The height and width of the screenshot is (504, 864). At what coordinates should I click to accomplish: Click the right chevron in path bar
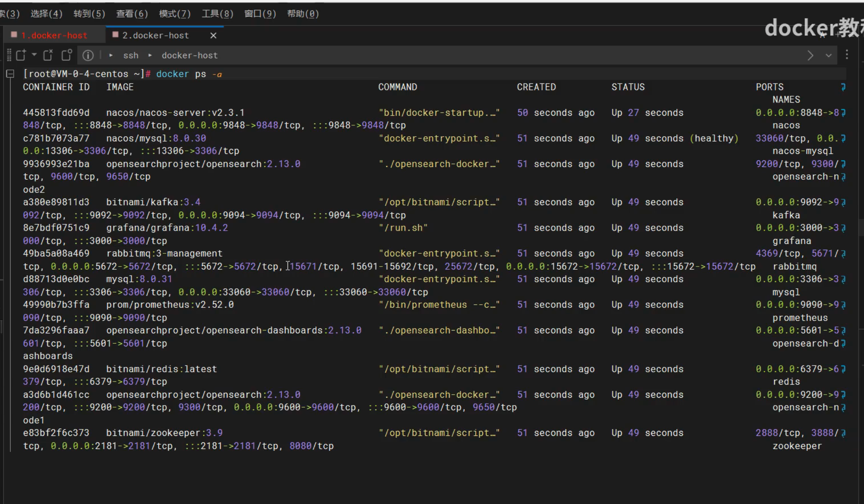click(x=810, y=55)
